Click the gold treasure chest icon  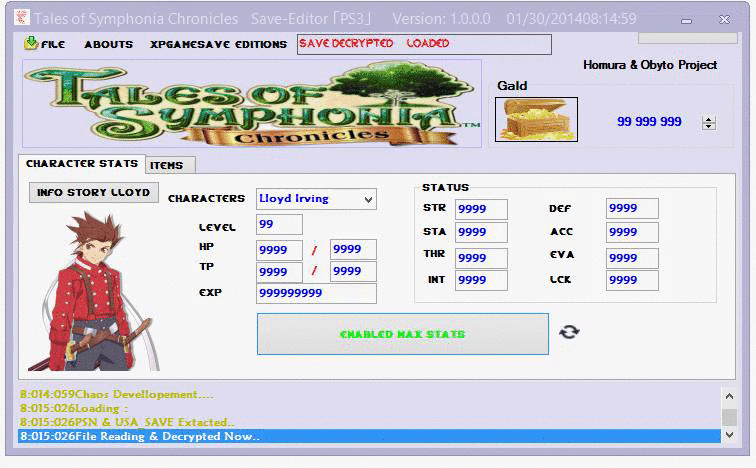point(537,119)
